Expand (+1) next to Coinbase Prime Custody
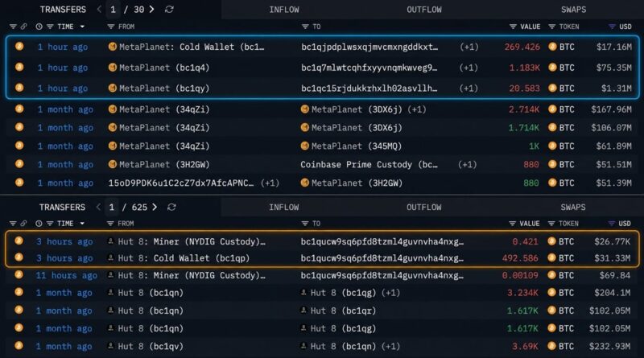Screen dimensions: 644x358 coord(468,165)
